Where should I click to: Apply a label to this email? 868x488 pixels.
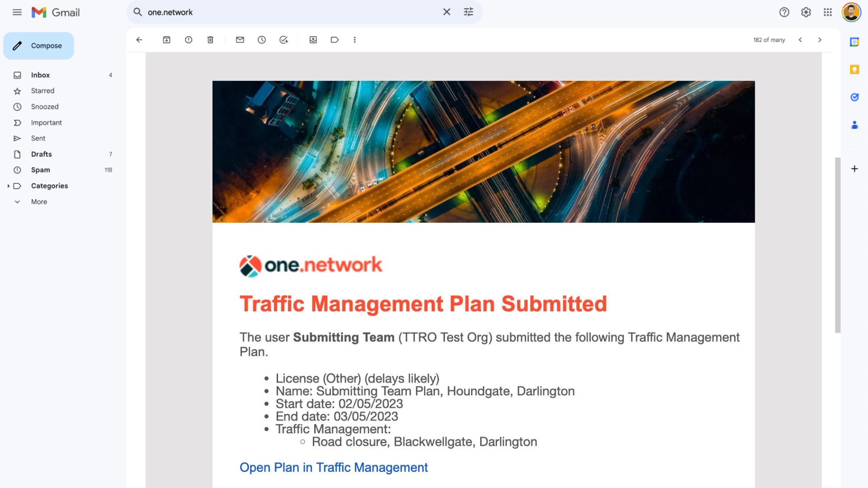coord(335,40)
